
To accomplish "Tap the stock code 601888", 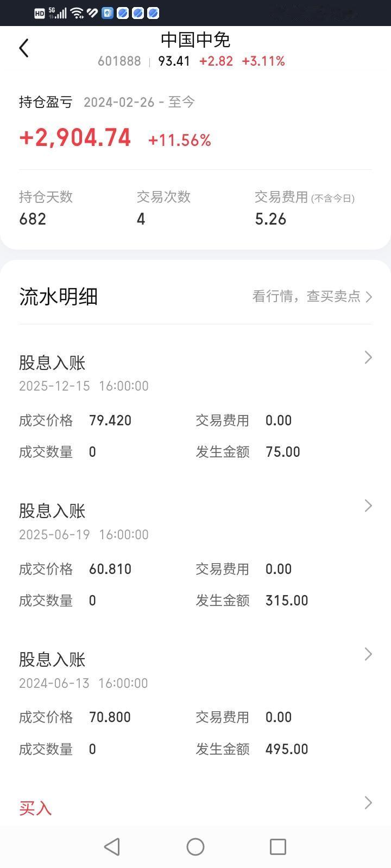I will pos(119,61).
